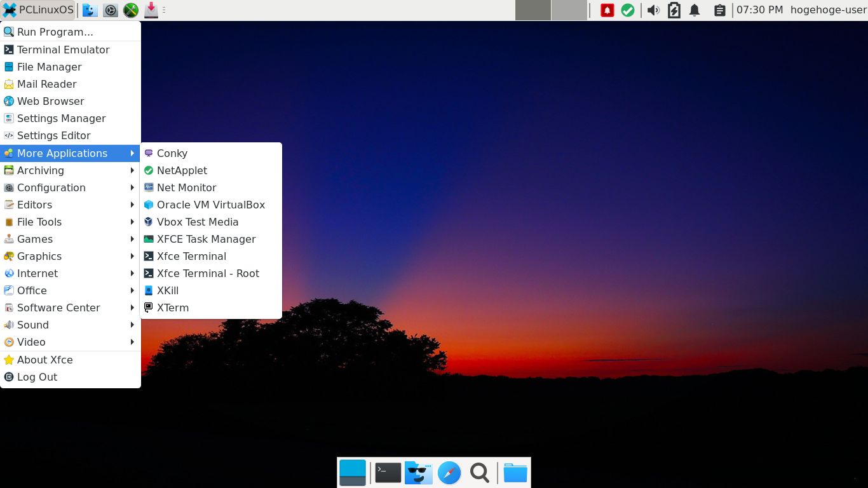Viewport: 868px width, 488px height.
Task: Switch to the first workspace in the pager
Action: pos(533,10)
